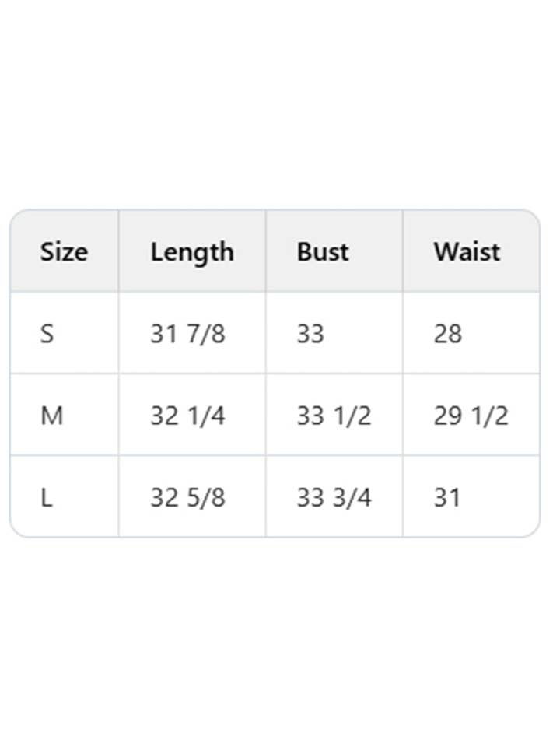Click the Length column header

click(192, 252)
